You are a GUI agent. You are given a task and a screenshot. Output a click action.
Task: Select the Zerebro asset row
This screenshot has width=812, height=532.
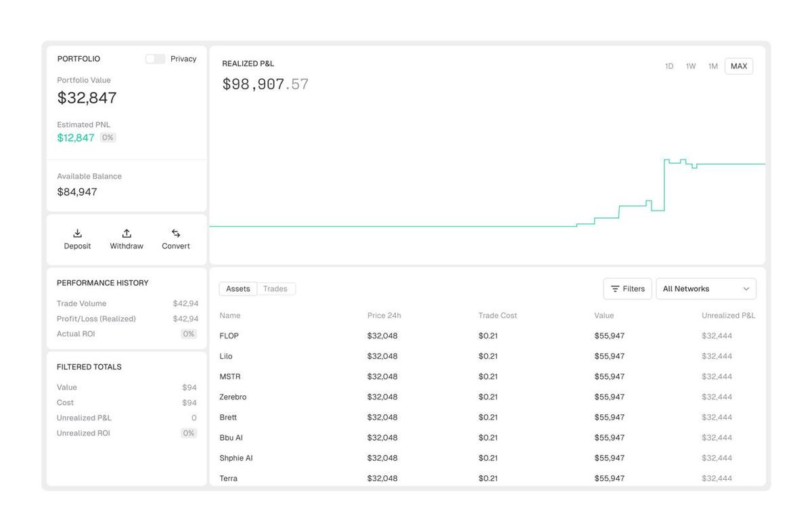[233, 397]
